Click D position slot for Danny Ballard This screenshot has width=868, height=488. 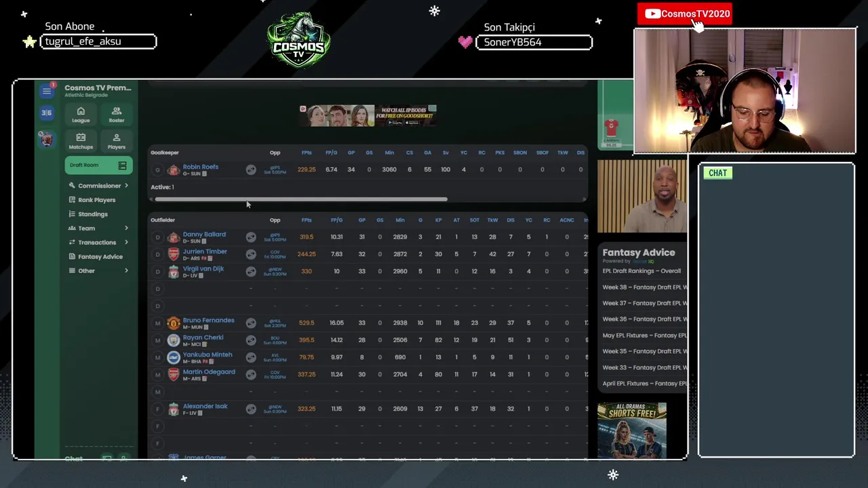click(157, 237)
